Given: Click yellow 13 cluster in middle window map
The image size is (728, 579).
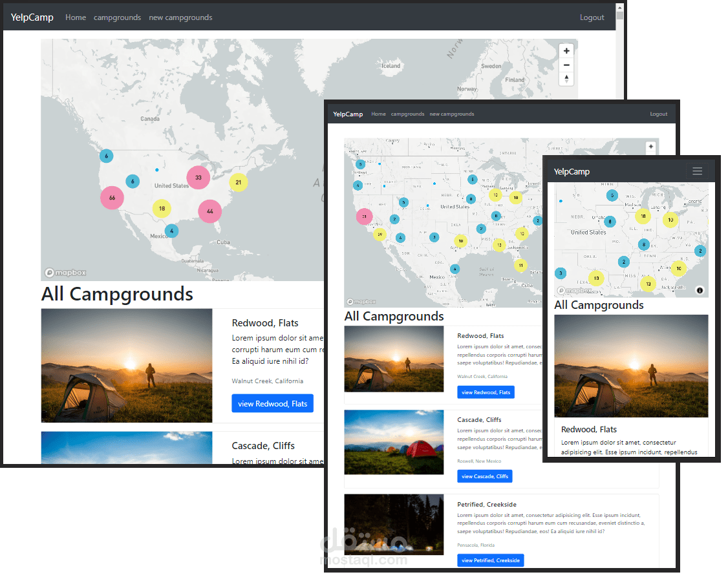Looking at the screenshot, I should (x=499, y=244).
